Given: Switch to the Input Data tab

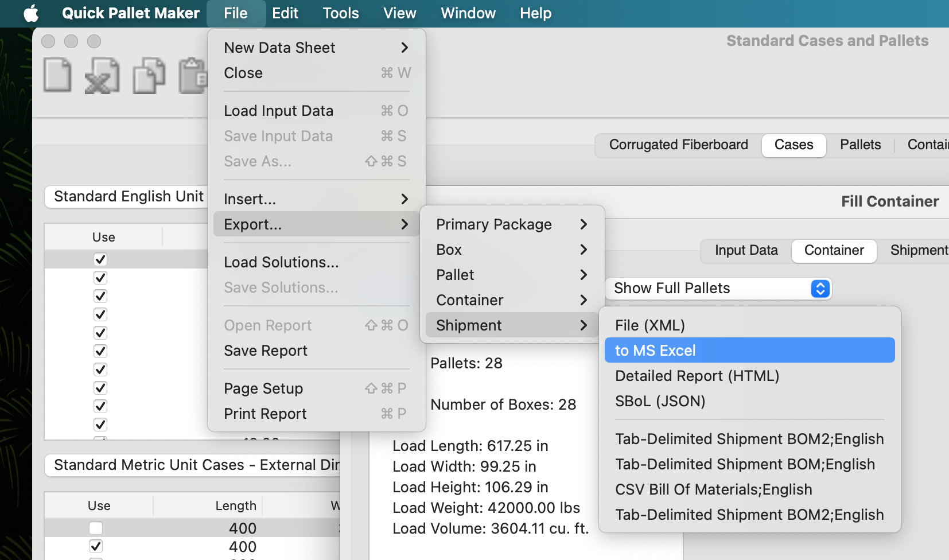Looking at the screenshot, I should click(746, 250).
